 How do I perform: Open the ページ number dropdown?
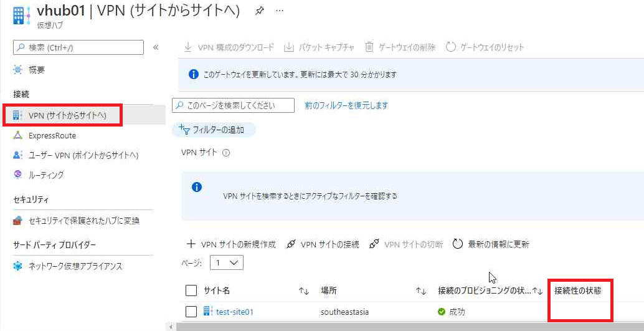(226, 263)
